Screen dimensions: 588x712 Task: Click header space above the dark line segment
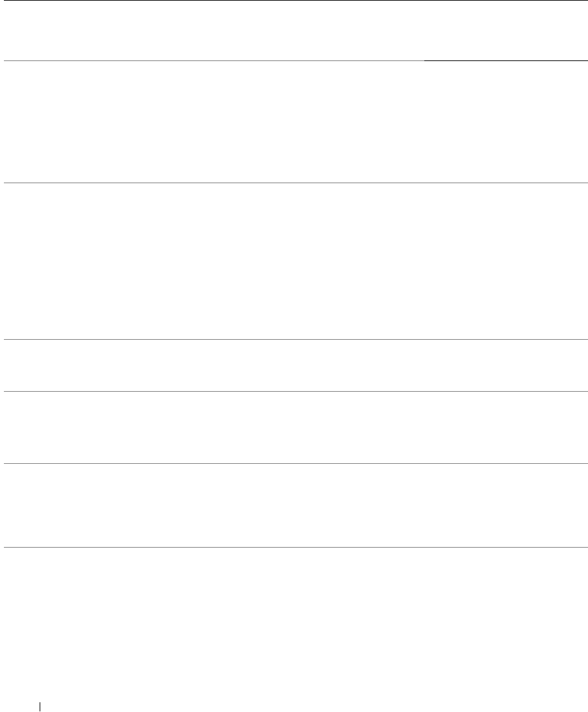(505, 32)
